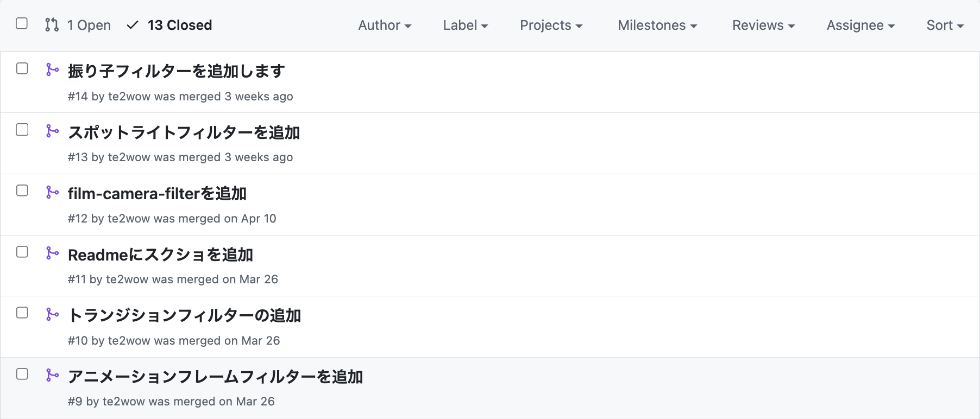Select the checkbox for pull request #12
The width and height of the screenshot is (980, 419).
pyautogui.click(x=22, y=191)
